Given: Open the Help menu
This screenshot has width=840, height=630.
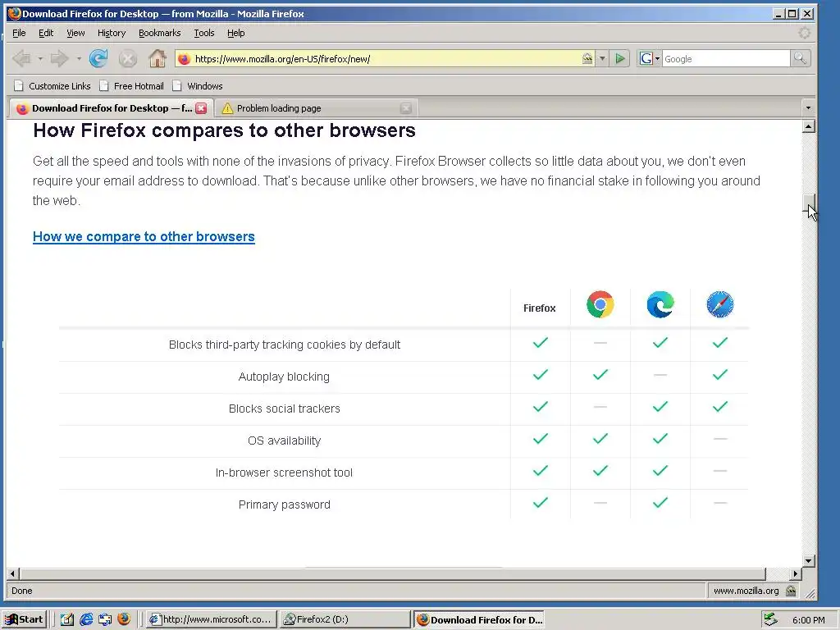Looking at the screenshot, I should click(235, 33).
